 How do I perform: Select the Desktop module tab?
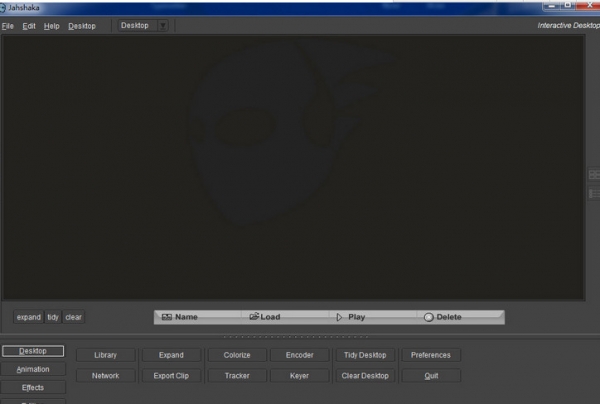click(33, 351)
